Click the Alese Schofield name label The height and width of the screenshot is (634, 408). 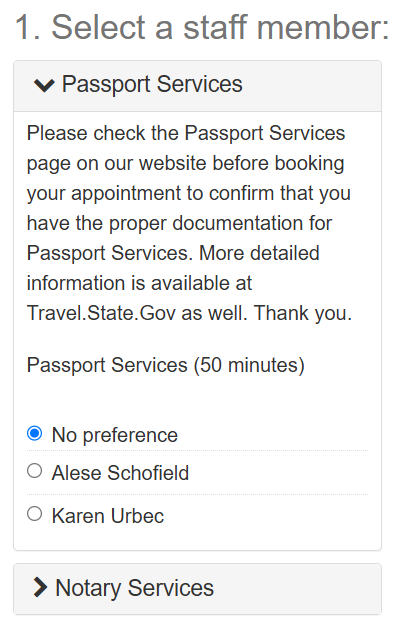coord(120,473)
